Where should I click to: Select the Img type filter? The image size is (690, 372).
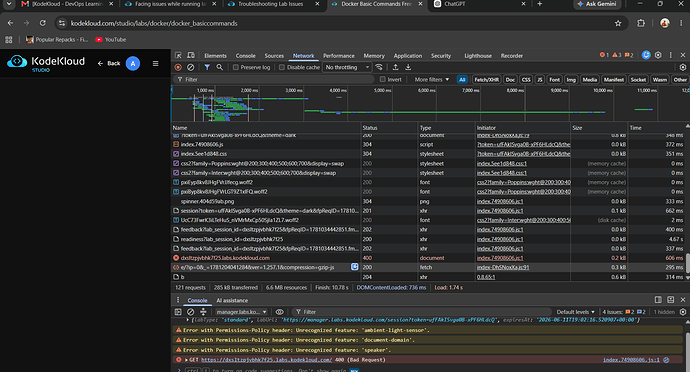click(571, 80)
